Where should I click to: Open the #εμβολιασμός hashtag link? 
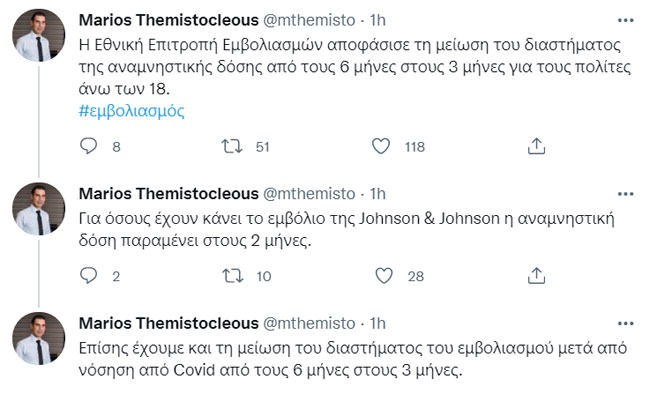[x=131, y=111]
